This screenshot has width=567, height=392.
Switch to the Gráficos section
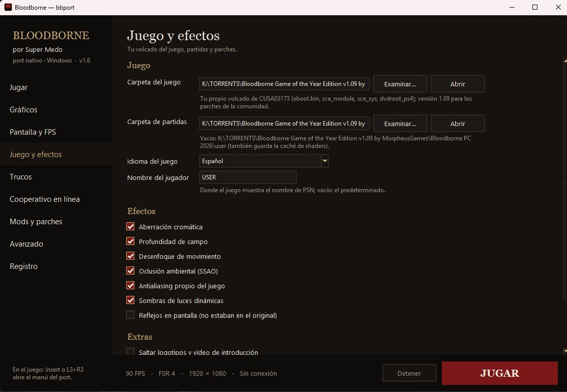56,110
